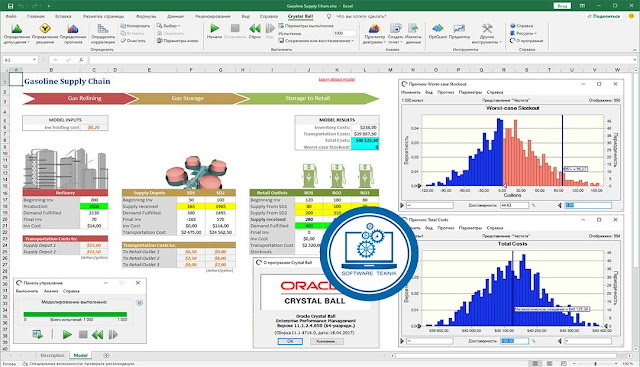Switch to Данные ribbon tab

[175, 16]
